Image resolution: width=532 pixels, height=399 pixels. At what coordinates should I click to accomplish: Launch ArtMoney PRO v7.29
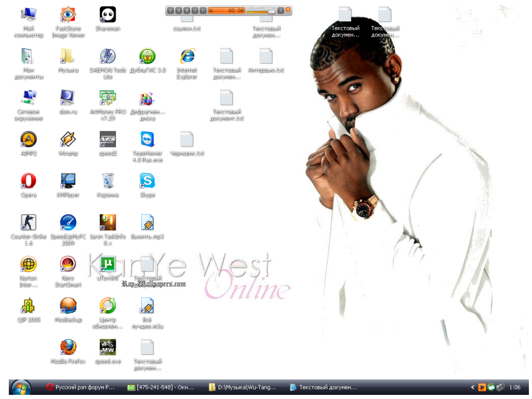tap(108, 105)
